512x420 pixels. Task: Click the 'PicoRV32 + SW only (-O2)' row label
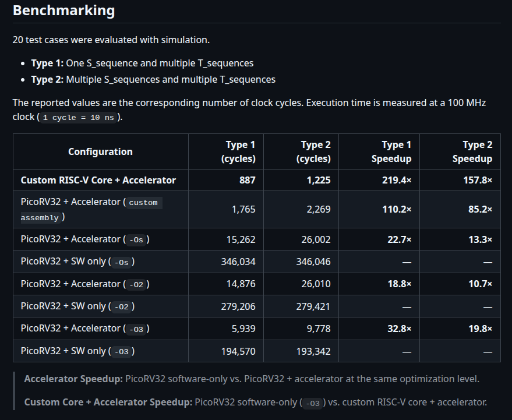(77, 306)
